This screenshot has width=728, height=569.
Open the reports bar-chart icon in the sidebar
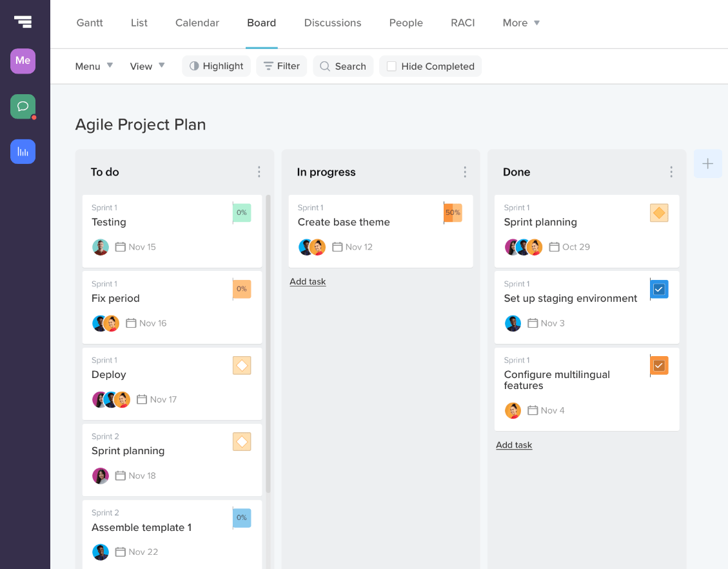(x=23, y=151)
